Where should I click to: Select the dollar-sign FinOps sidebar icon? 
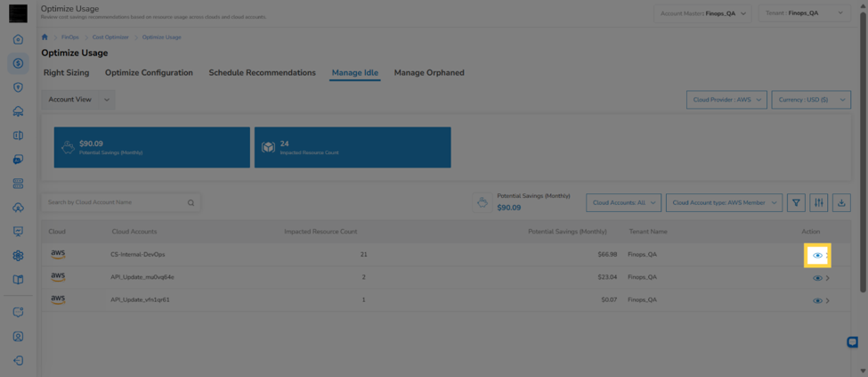[18, 63]
